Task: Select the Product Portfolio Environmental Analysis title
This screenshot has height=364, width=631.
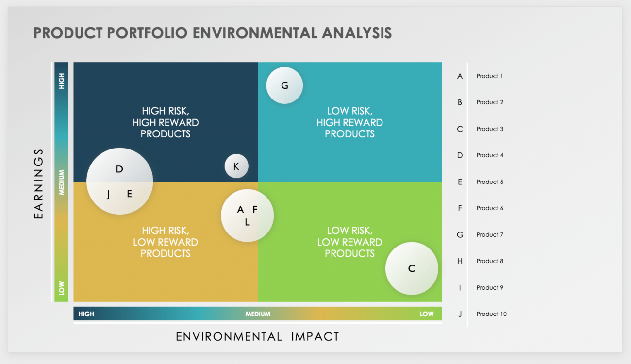Action: pos(213,33)
